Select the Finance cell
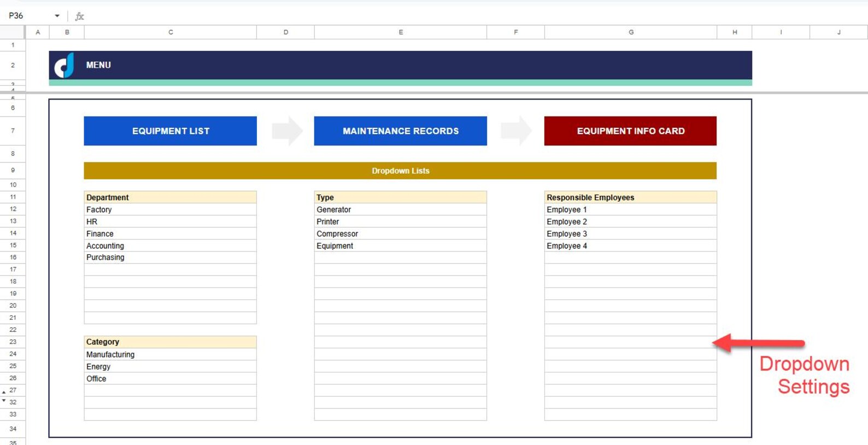This screenshot has width=868, height=445. [x=171, y=233]
